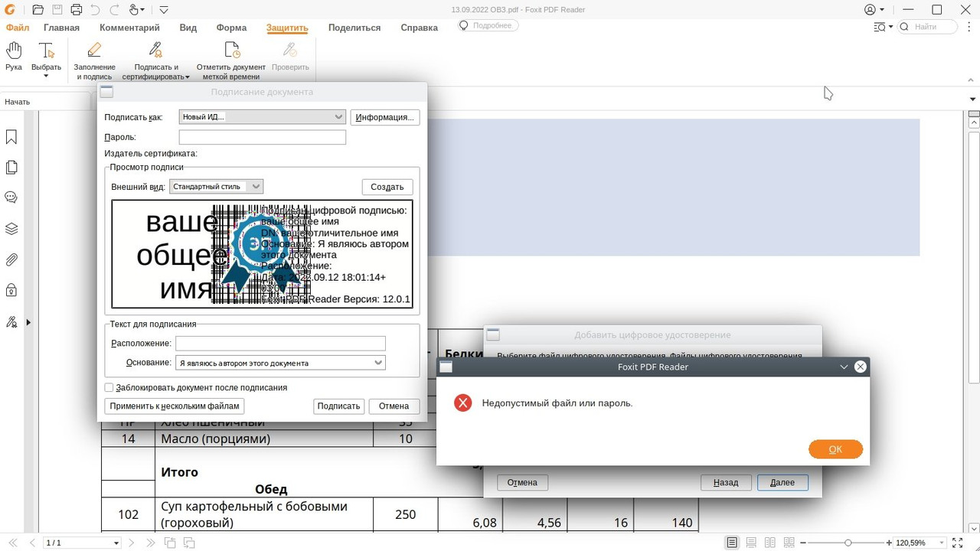Open the 120,59% zoom level dropdown
The image size is (980, 551).
pos(940,543)
